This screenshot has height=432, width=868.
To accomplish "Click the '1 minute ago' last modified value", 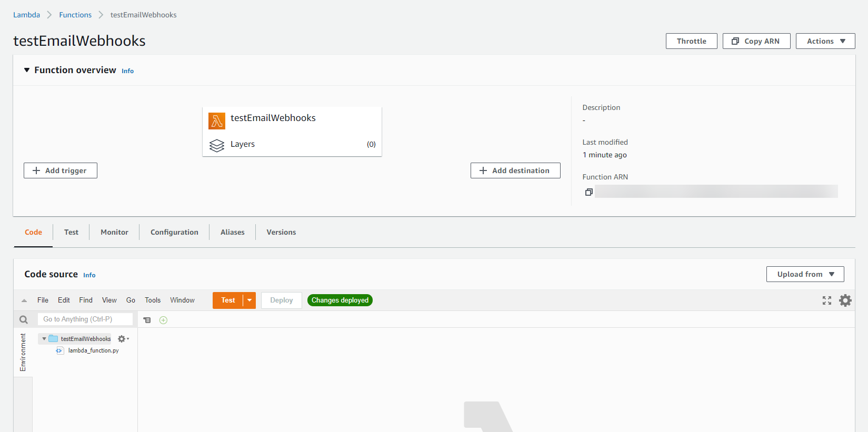I will click(x=604, y=155).
